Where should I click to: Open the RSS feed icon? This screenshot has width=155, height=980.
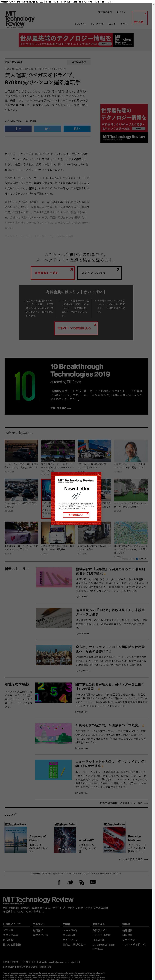pos(82,882)
